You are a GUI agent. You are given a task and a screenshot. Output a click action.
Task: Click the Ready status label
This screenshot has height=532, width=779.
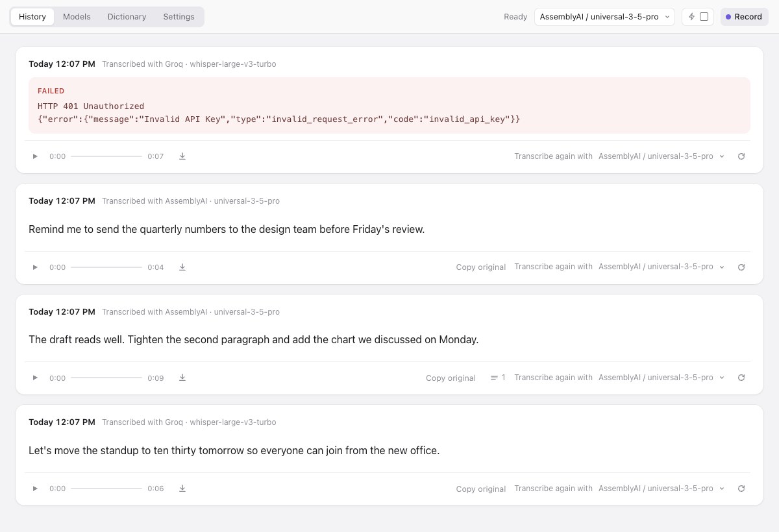click(515, 17)
